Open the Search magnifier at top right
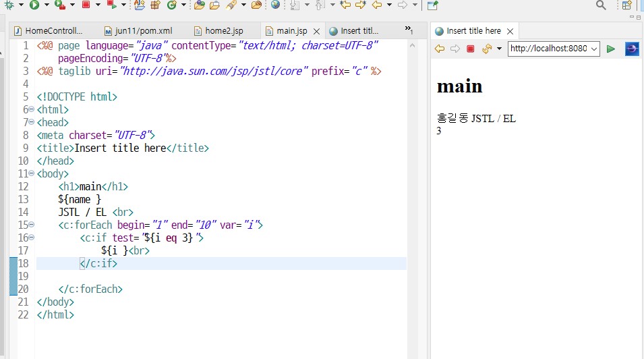Viewport: 644px width, 359px height. 601,5
